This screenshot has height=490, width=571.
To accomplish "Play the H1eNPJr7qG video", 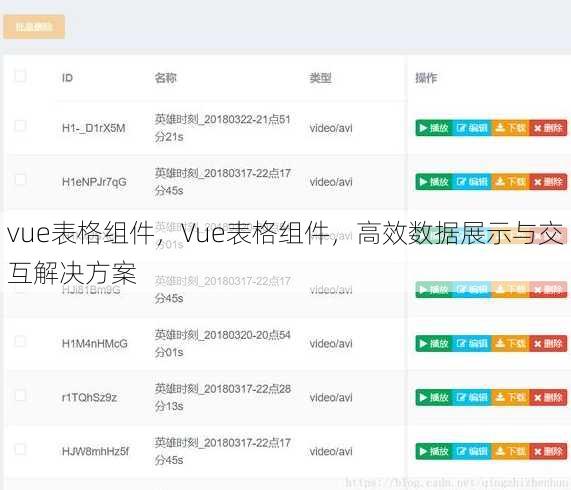I will point(434,182).
